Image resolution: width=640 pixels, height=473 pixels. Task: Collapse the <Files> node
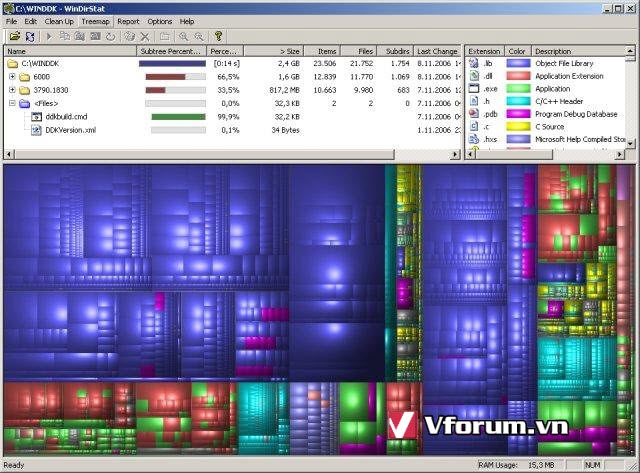pyautogui.click(x=12, y=103)
